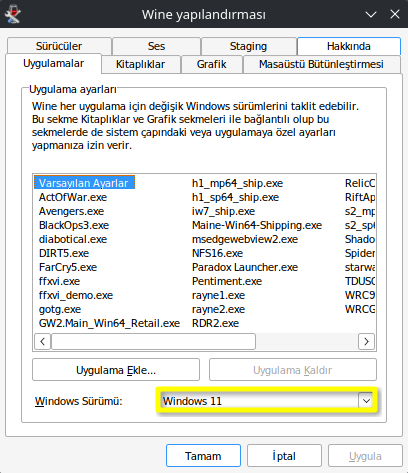Select iw7_ship.exe entry
This screenshot has height=473, width=408.
[x=223, y=211]
